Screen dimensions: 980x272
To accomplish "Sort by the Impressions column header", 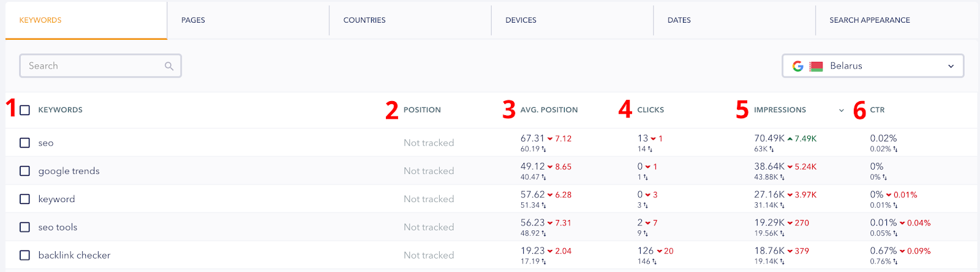I will coord(780,110).
